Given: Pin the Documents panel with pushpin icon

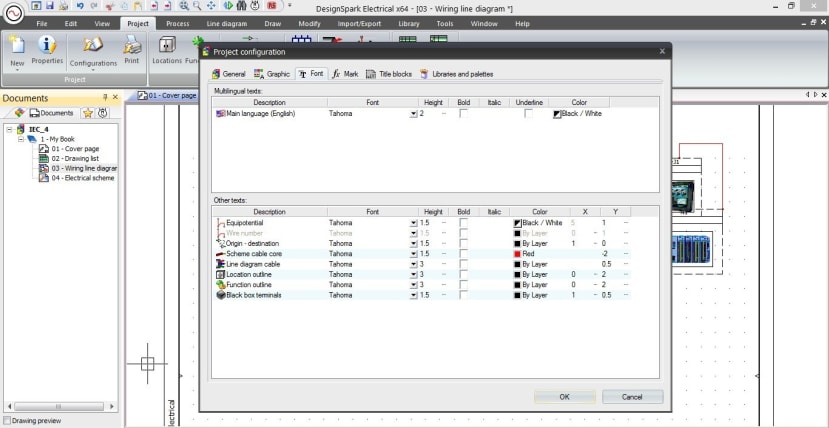Looking at the screenshot, I should (105, 97).
